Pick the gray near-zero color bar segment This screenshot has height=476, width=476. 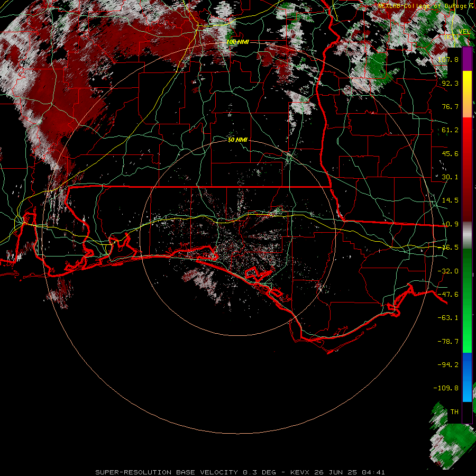coord(467,235)
